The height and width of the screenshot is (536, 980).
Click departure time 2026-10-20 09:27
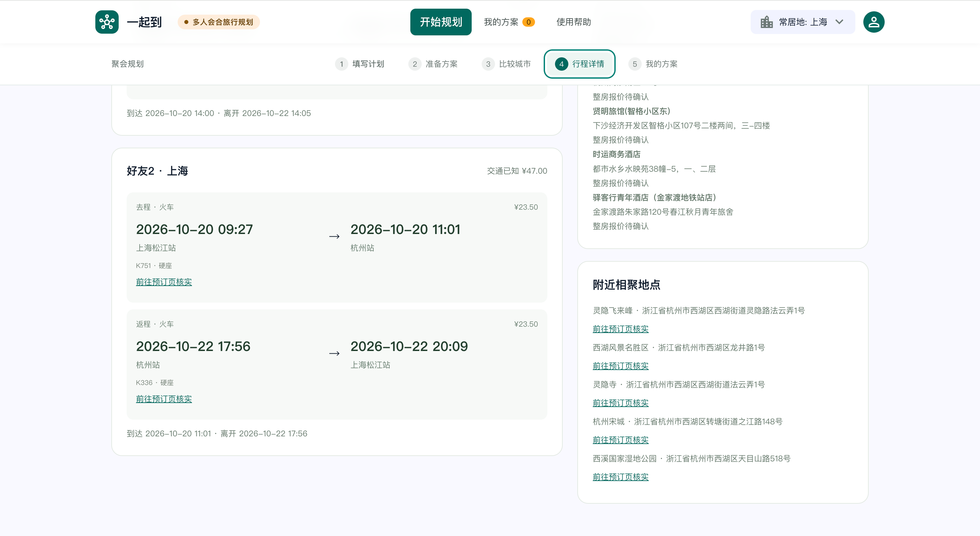(x=194, y=229)
